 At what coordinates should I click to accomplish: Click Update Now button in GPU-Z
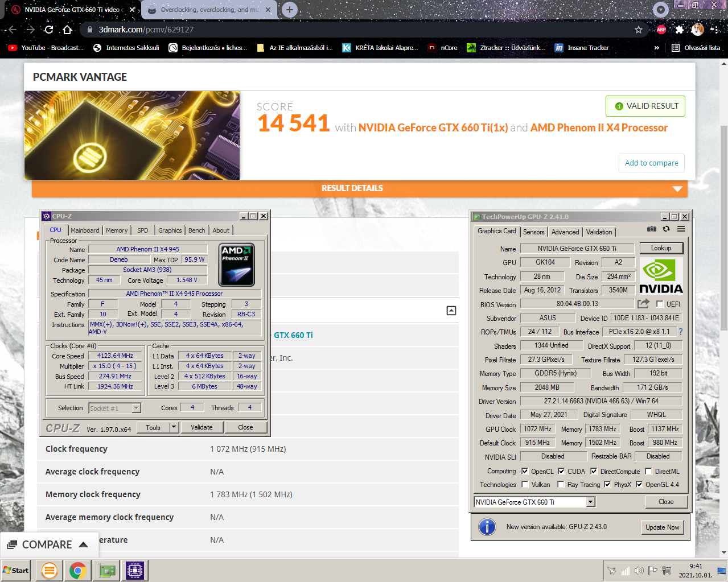(662, 527)
